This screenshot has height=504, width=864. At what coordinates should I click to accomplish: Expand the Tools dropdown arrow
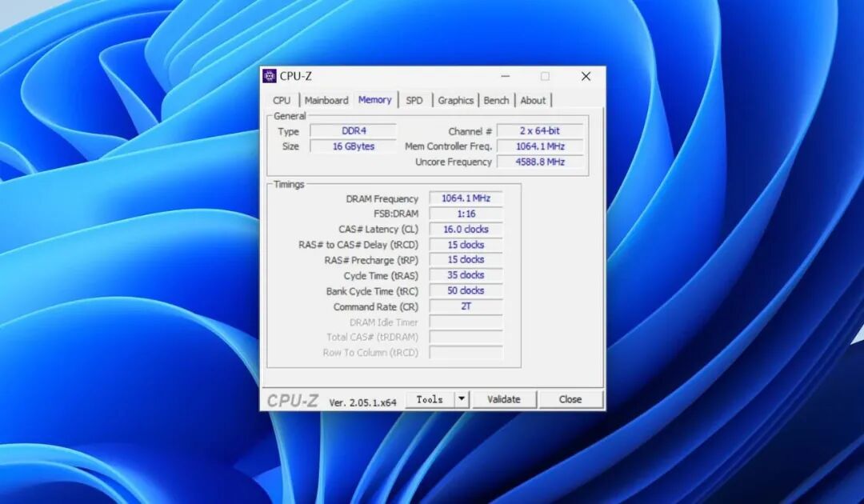(462, 400)
